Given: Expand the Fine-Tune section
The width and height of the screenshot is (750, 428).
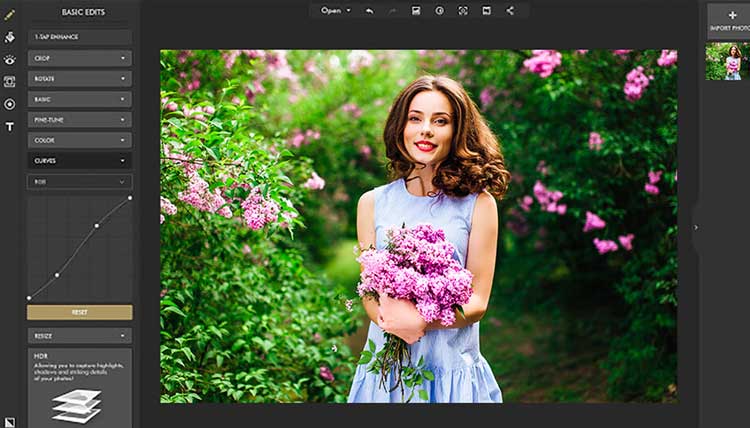Looking at the screenshot, I should point(80,120).
